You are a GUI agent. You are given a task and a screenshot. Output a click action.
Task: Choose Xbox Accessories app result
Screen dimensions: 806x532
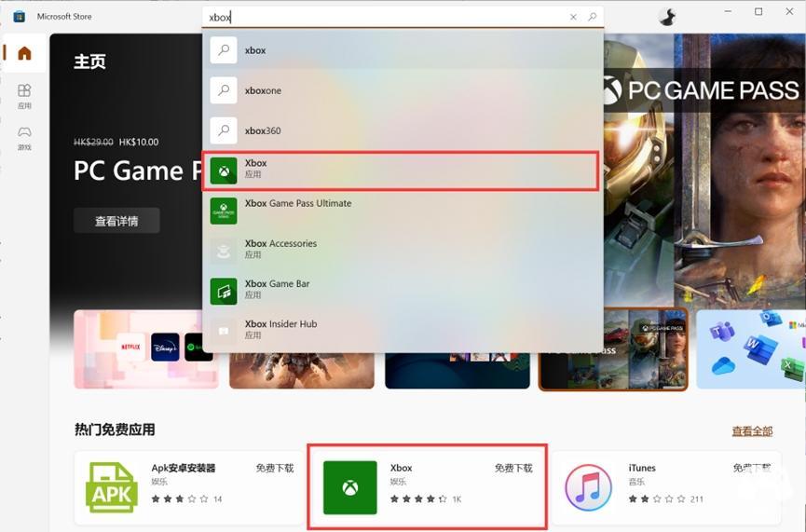click(403, 251)
